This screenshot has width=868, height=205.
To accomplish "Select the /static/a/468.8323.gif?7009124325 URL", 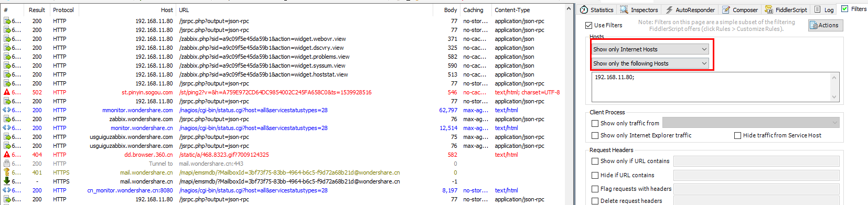I will point(224,155).
